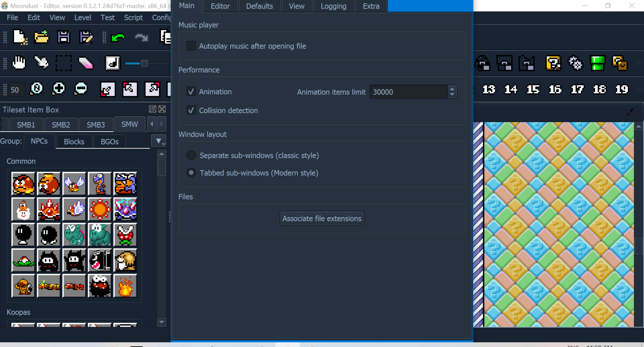The image size is (644, 347).
Task: Zoom out with the minus magnifier
Action: 81,89
